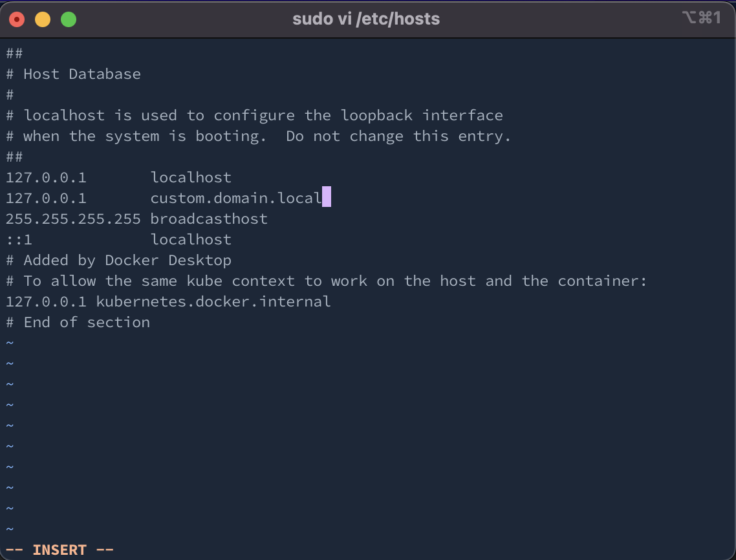Click the first tilde empty-line marker
The image size is (736, 560).
[x=10, y=343]
